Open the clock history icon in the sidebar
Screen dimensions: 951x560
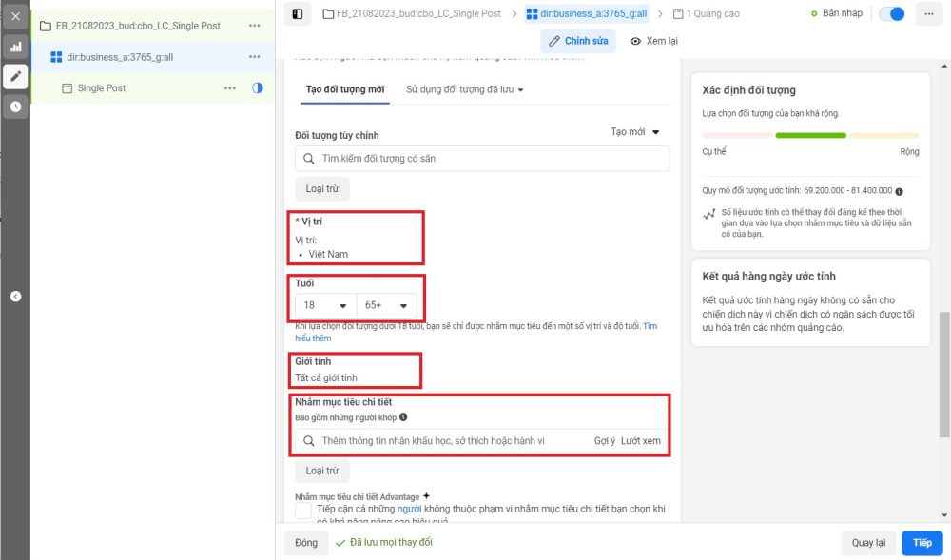(15, 106)
